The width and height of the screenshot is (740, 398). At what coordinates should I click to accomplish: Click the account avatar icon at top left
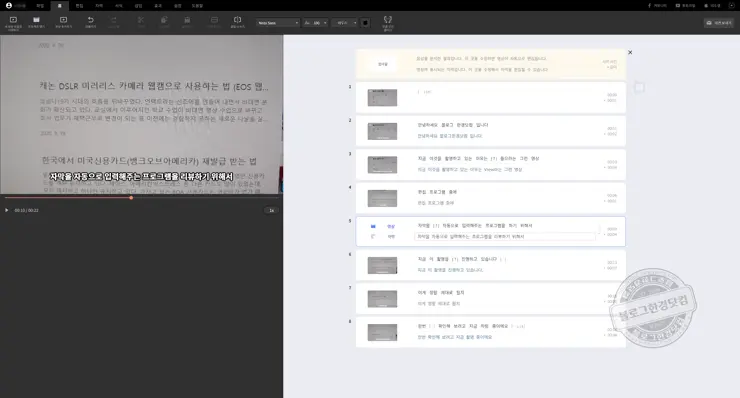click(8, 6)
